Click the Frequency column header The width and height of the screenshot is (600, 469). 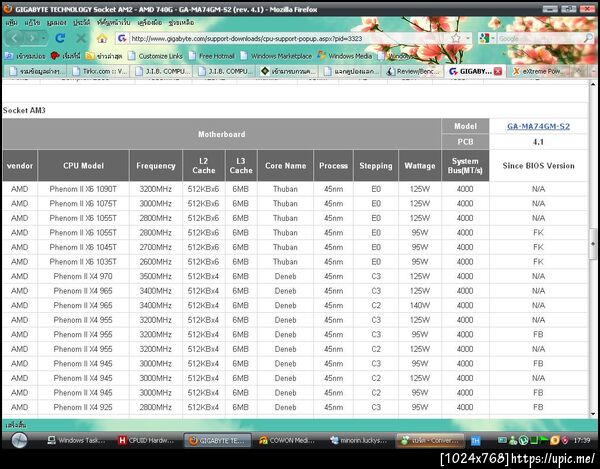coord(156,166)
